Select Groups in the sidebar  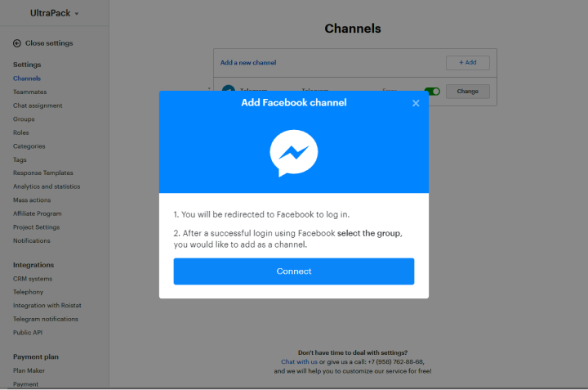click(x=24, y=119)
